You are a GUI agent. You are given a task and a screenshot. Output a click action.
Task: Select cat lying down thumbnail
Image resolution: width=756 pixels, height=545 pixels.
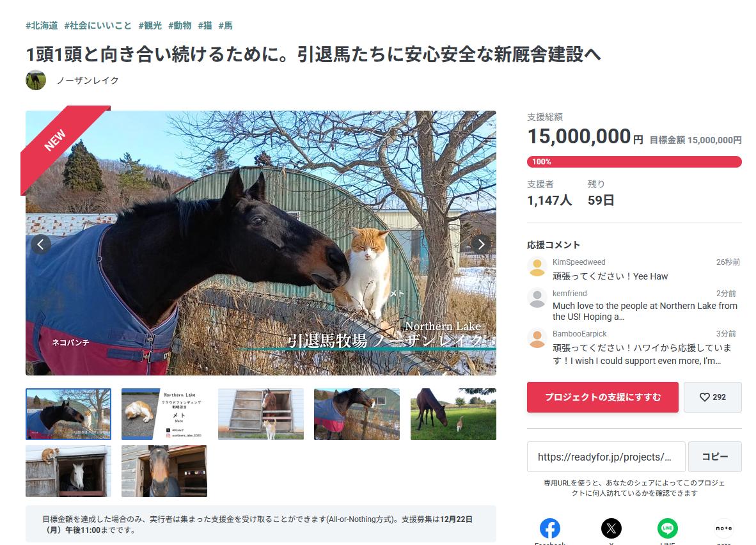164,414
